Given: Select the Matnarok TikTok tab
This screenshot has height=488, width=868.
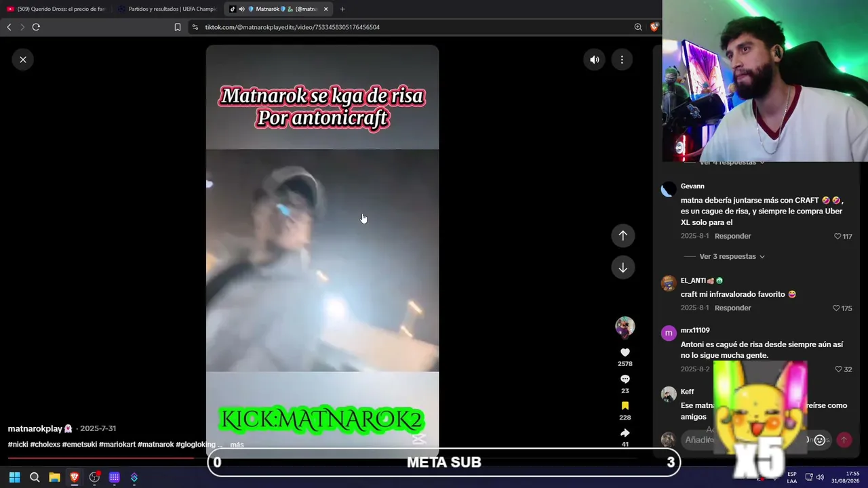Looking at the screenshot, I should coord(279,9).
